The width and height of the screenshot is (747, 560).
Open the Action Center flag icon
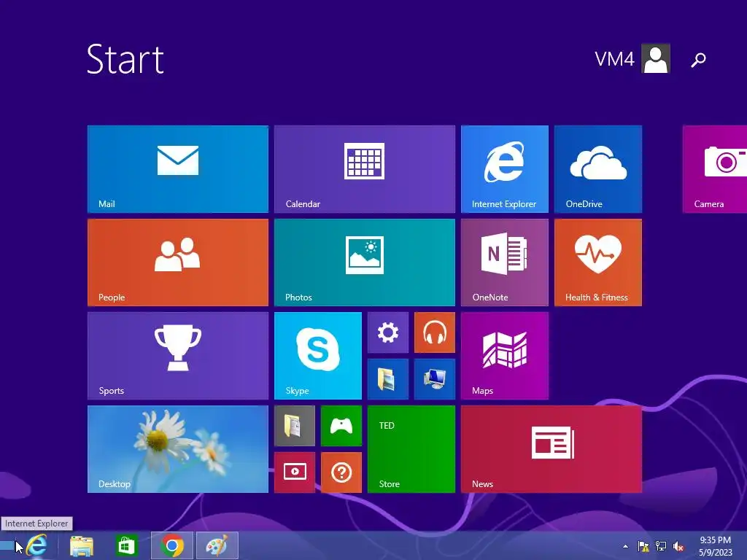643,546
